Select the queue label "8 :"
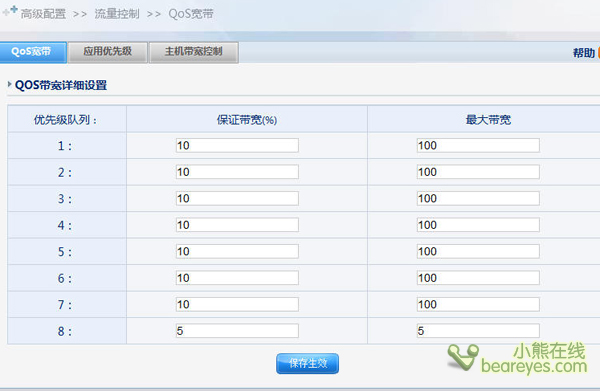600x391 pixels. (65, 331)
